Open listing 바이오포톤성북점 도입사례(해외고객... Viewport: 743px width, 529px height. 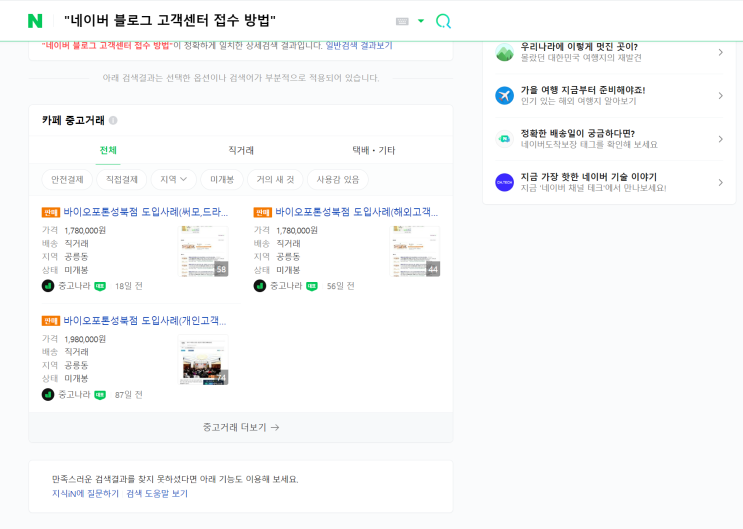click(x=356, y=212)
